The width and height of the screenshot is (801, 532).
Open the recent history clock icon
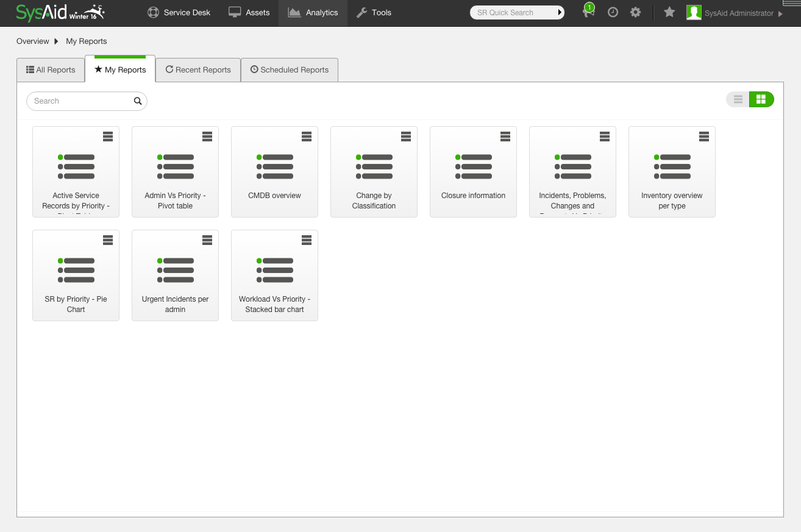[613, 12]
